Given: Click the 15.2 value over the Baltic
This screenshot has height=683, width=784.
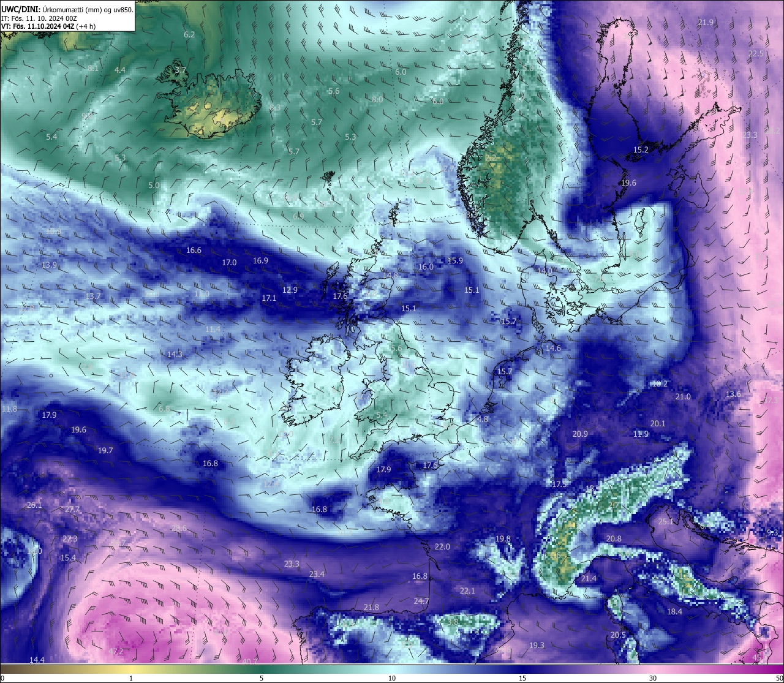Looking at the screenshot, I should click(641, 150).
